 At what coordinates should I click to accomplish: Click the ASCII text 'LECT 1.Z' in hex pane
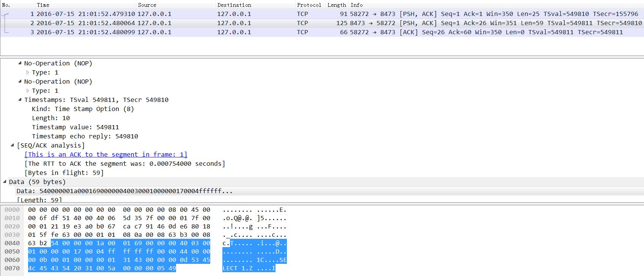click(238, 268)
